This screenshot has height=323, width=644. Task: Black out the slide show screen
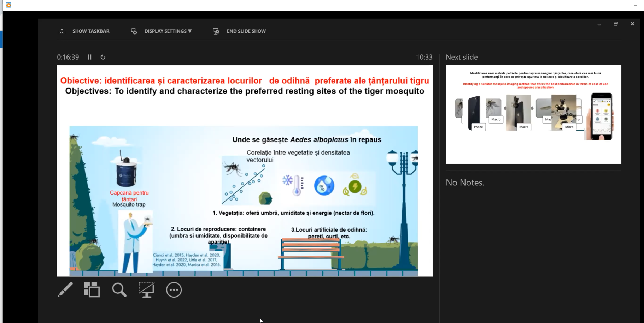146,290
